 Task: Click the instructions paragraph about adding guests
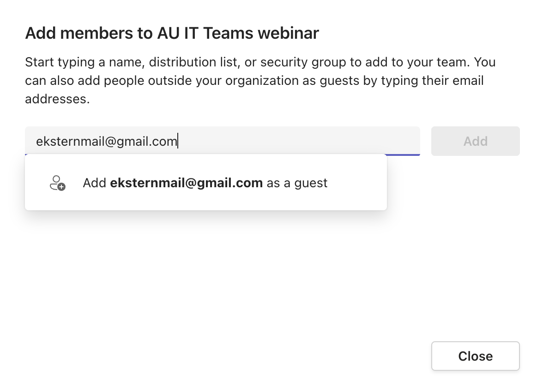point(260,81)
